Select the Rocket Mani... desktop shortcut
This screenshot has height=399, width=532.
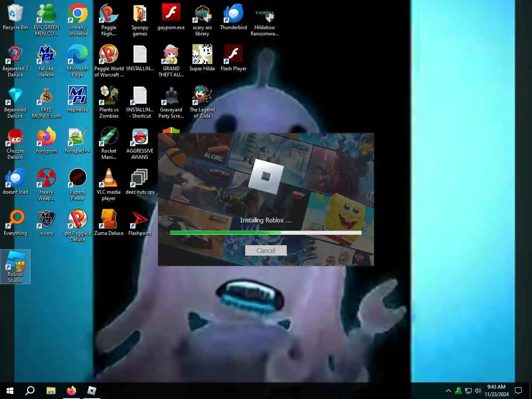(x=109, y=143)
